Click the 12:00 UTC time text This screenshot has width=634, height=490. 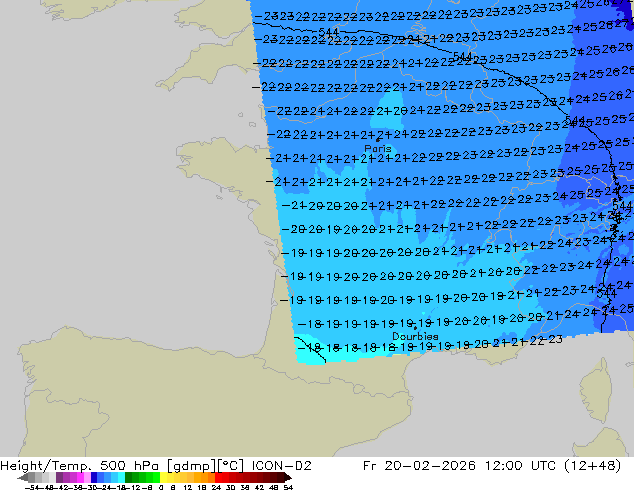click(521, 466)
